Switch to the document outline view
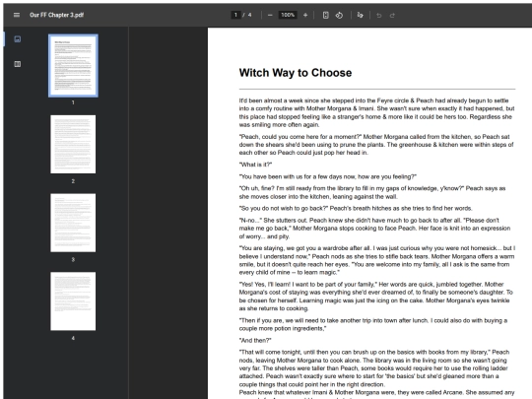 point(18,64)
